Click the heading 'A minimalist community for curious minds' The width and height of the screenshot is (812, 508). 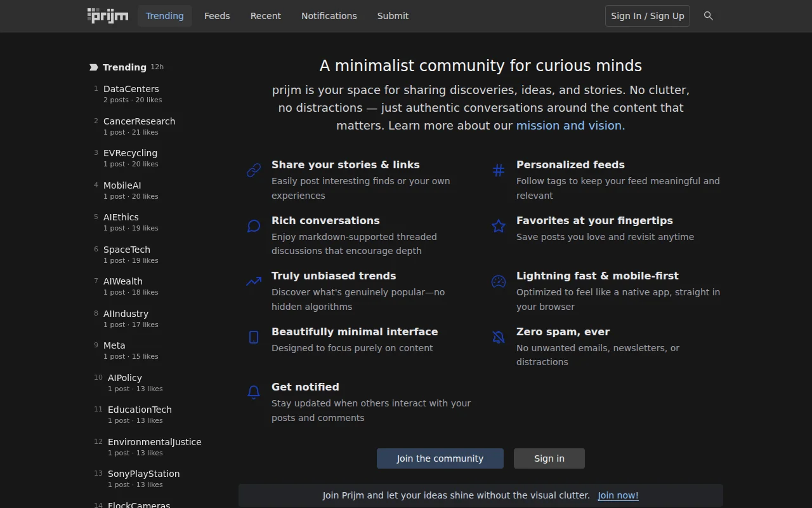pyautogui.click(x=481, y=66)
